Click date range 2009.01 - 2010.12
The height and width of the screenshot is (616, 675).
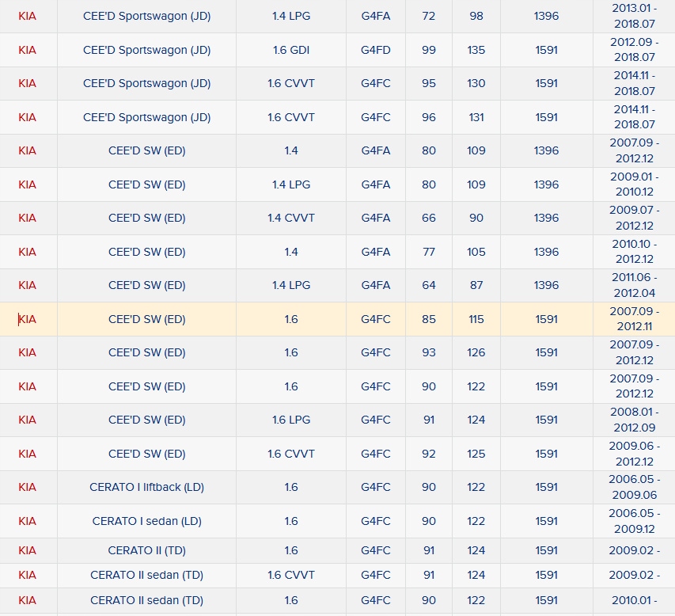(x=635, y=184)
